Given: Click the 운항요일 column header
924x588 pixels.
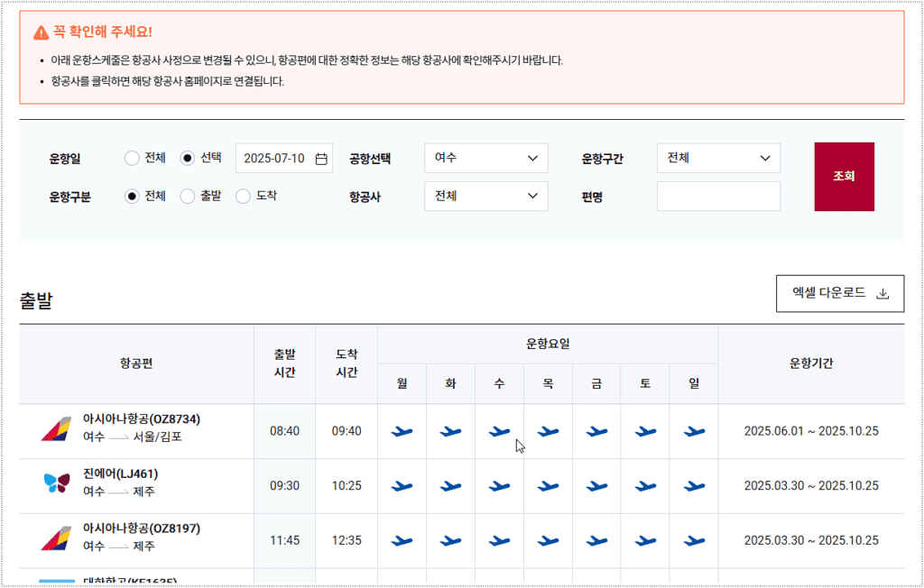Looking at the screenshot, I should pyautogui.click(x=548, y=345).
